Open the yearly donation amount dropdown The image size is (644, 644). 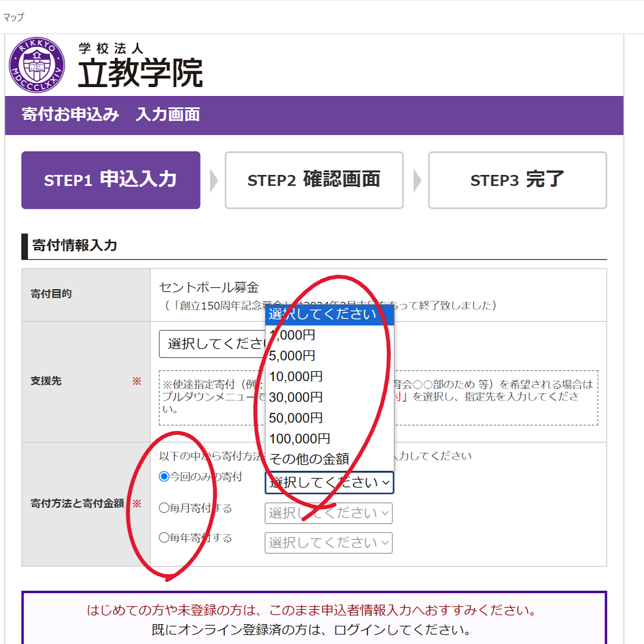329,543
